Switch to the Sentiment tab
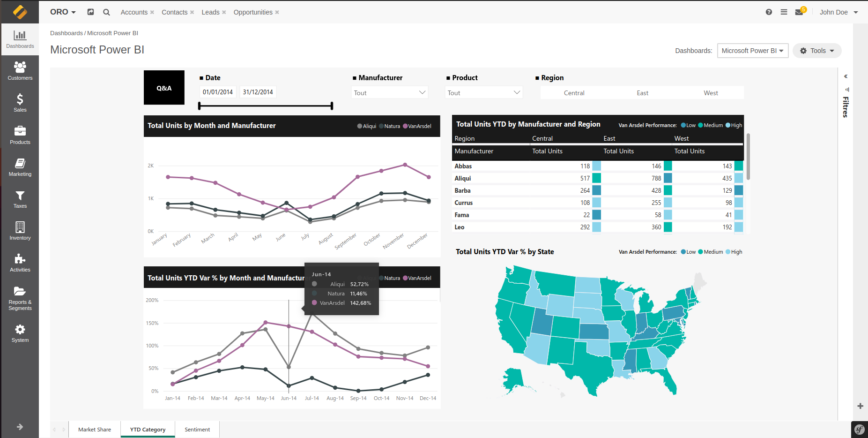 [x=197, y=430]
